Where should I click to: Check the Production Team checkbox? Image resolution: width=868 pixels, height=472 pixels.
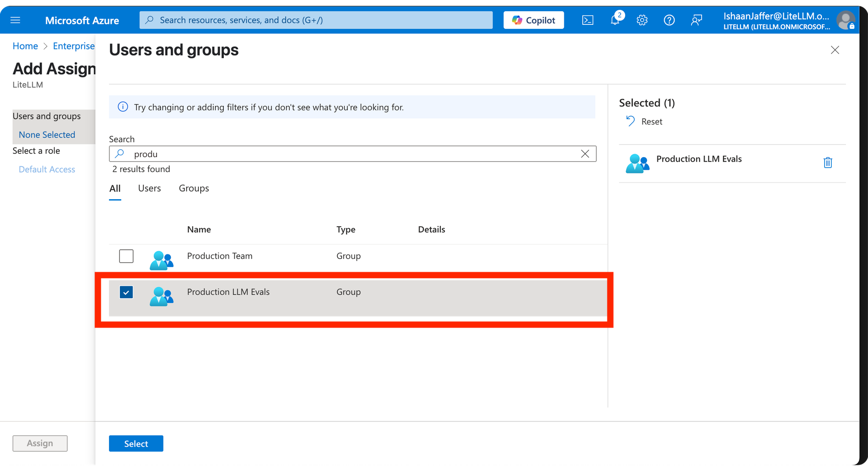126,256
